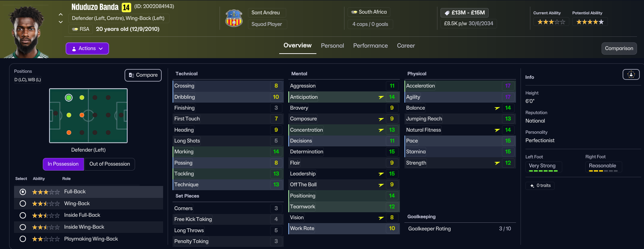Open the Career tab
Viewport: 644px width, 249px height.
406,46
